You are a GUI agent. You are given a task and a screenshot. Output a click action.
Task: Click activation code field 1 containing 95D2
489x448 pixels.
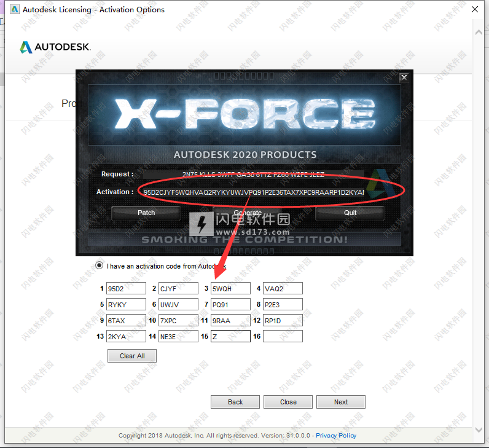point(126,288)
